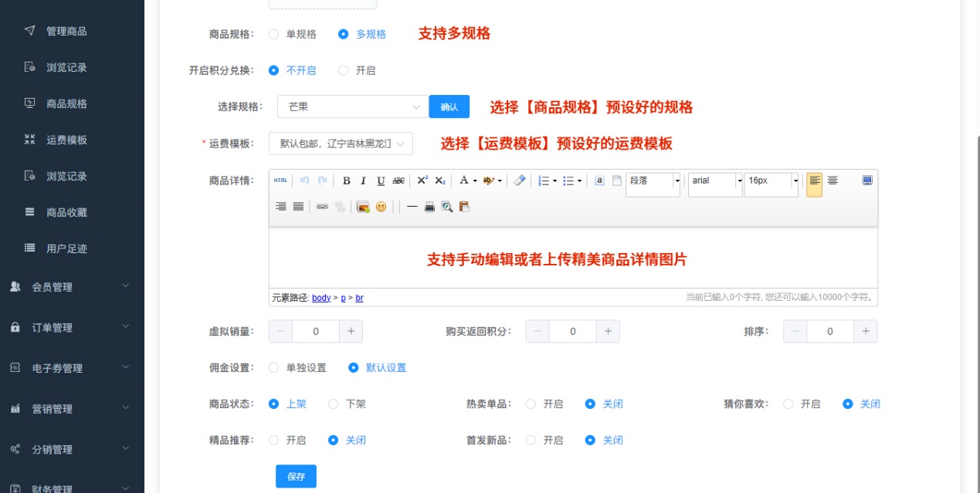
Task: Increase 虚拟销量 with the plus button
Action: coord(351,331)
